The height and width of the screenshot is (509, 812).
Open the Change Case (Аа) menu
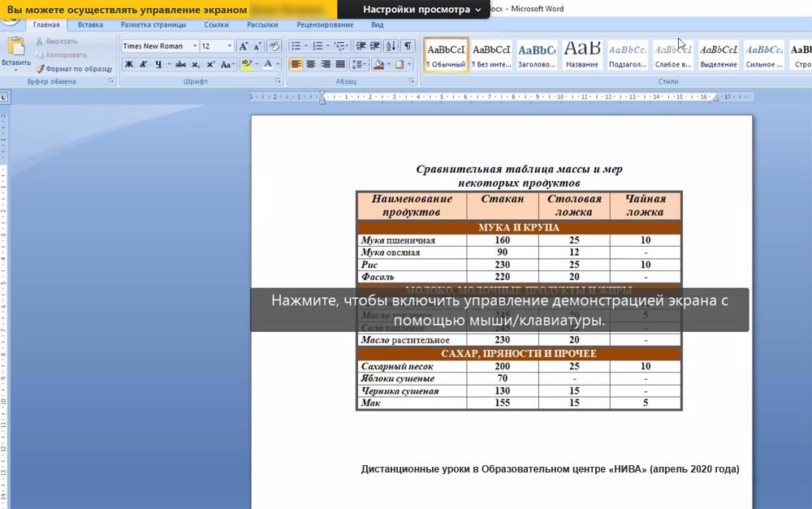(226, 64)
